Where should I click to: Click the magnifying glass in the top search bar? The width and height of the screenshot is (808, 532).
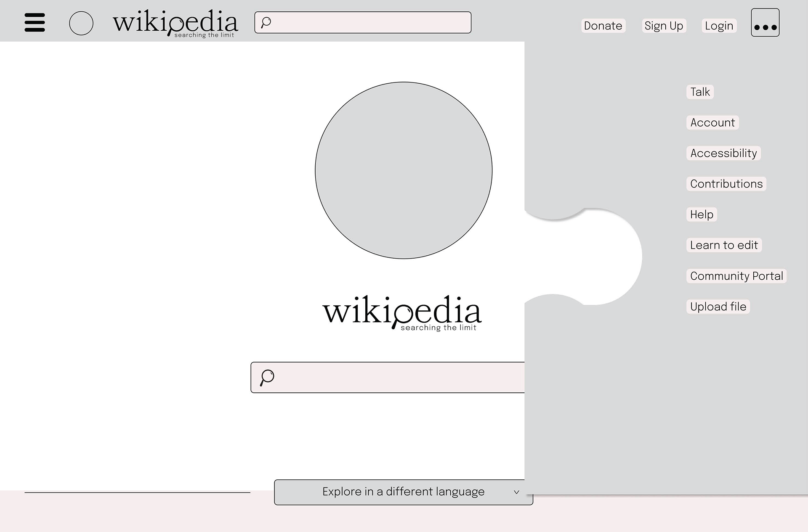[265, 22]
